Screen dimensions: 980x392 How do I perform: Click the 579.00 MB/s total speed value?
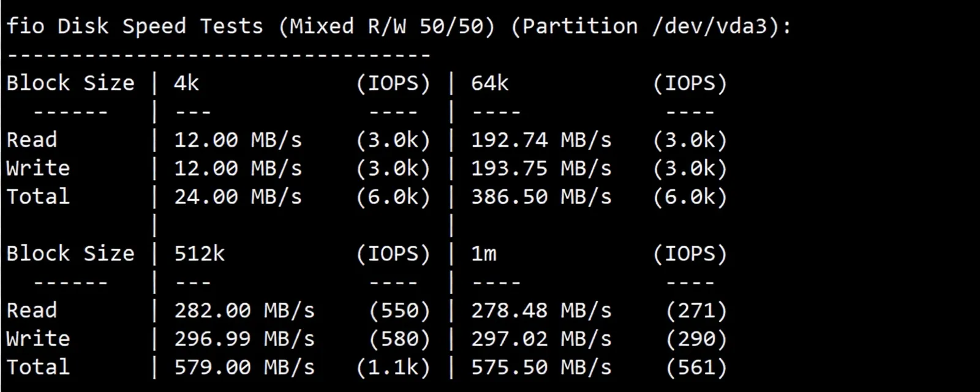coord(244,367)
